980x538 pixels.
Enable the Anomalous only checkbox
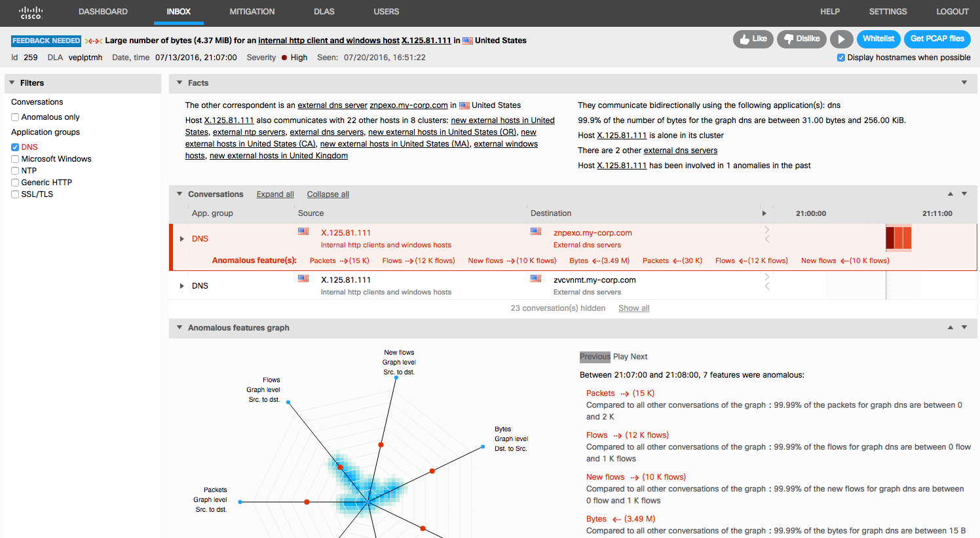[x=15, y=117]
